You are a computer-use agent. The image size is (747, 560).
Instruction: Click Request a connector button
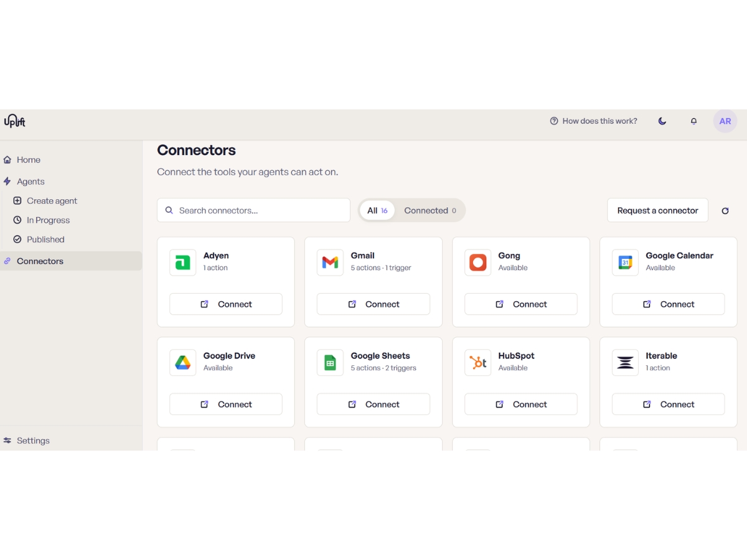pyautogui.click(x=657, y=210)
